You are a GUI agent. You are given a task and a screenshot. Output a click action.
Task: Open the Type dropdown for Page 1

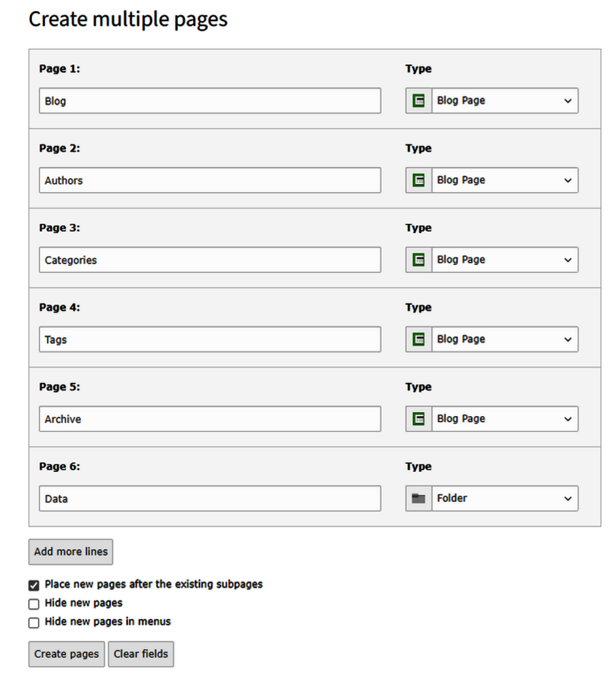(x=505, y=101)
